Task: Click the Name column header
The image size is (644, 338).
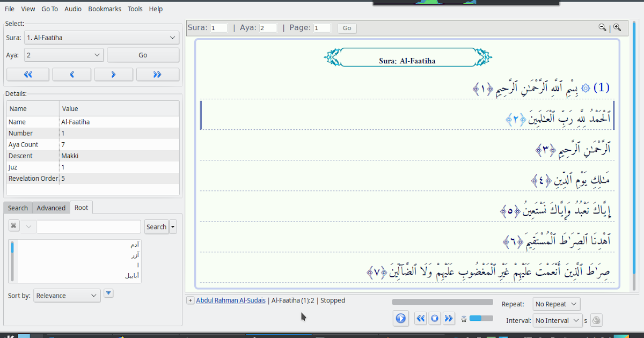Action: click(x=33, y=108)
